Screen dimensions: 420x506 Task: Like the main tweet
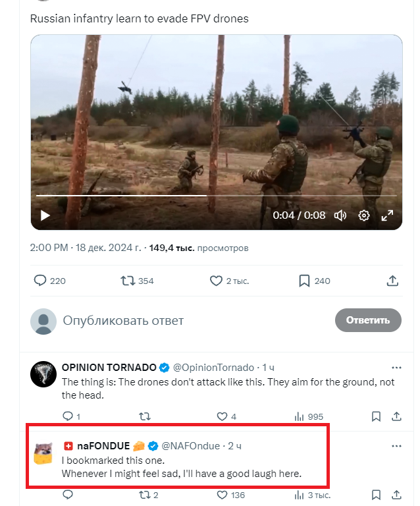(216, 281)
